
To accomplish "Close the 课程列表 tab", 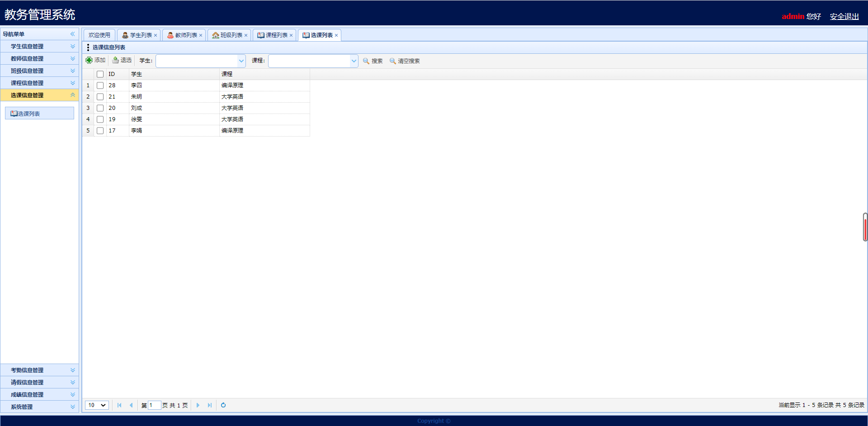I will coord(291,35).
